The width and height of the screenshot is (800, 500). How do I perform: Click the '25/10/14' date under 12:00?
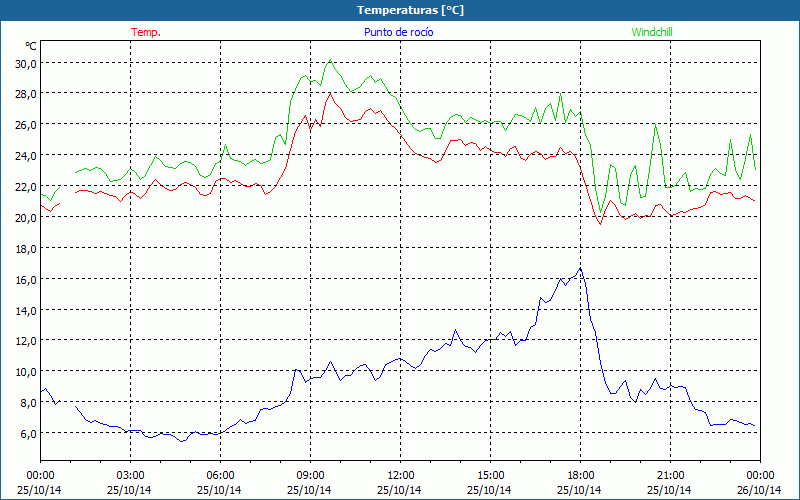coord(399,490)
